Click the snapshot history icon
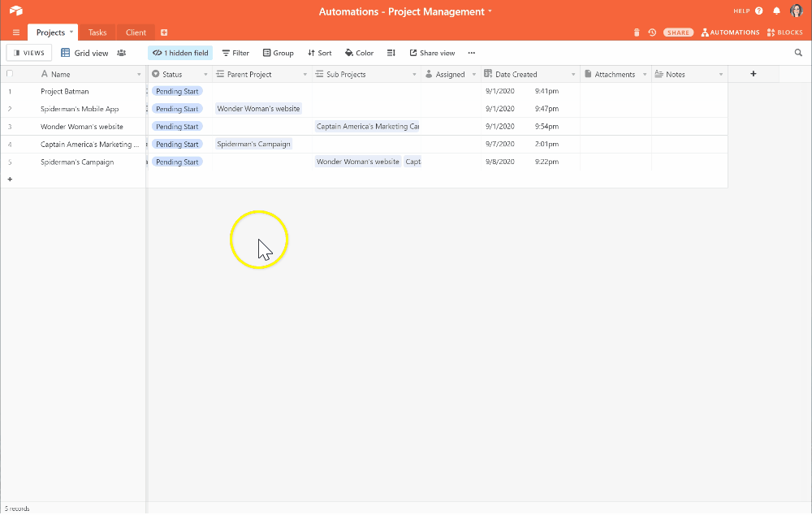 pos(652,32)
